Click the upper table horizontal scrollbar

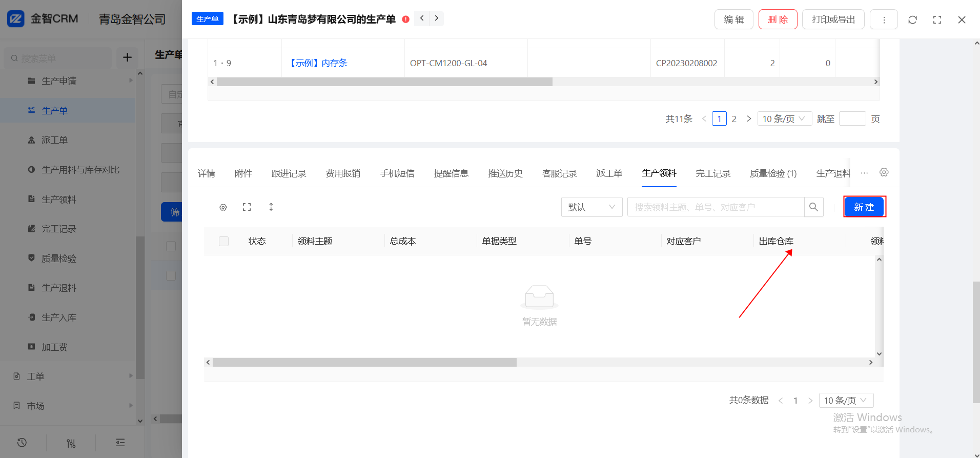[x=384, y=82]
